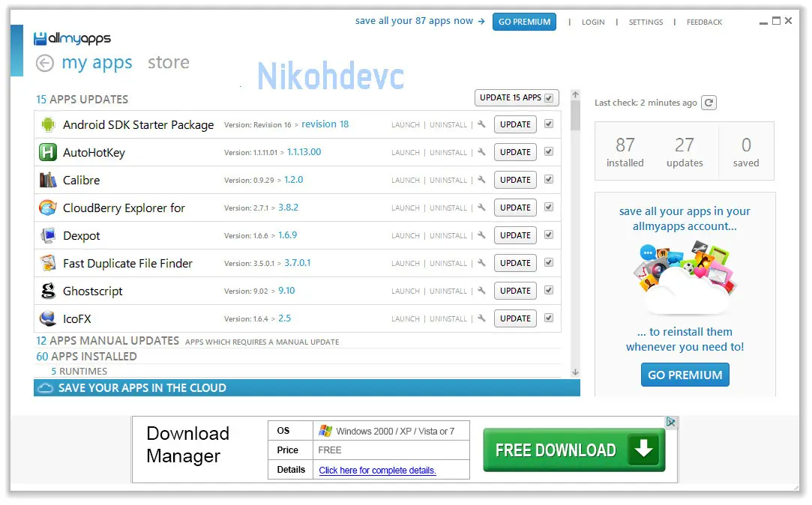Screen dimensions: 812x505
Task: Uncheck the Fast Duplicate File Finder checkbox
Action: point(549,263)
